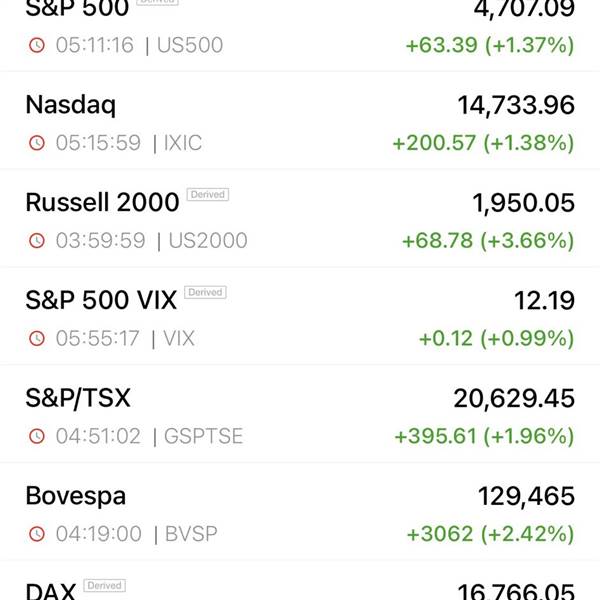Open the Nasdaq index entry
Screen dimensions: 600x600
pos(300,121)
